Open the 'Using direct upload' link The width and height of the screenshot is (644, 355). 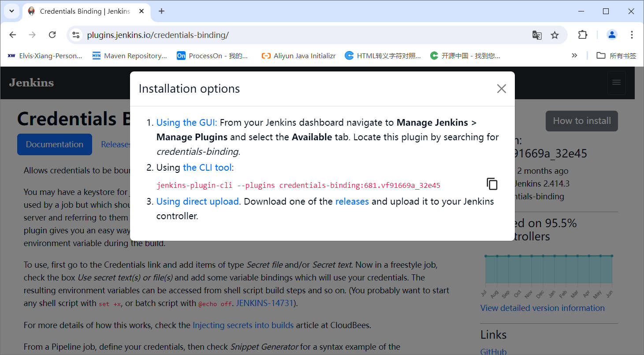(197, 202)
